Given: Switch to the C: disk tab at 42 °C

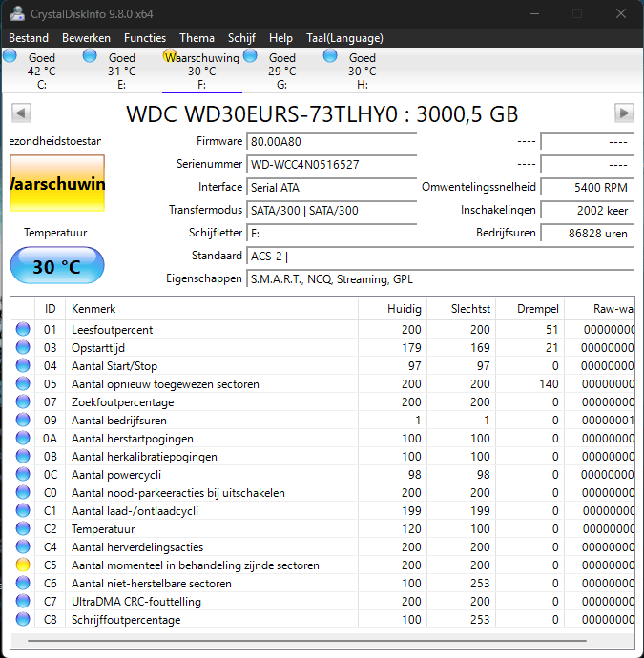Looking at the screenshot, I should point(42,71).
